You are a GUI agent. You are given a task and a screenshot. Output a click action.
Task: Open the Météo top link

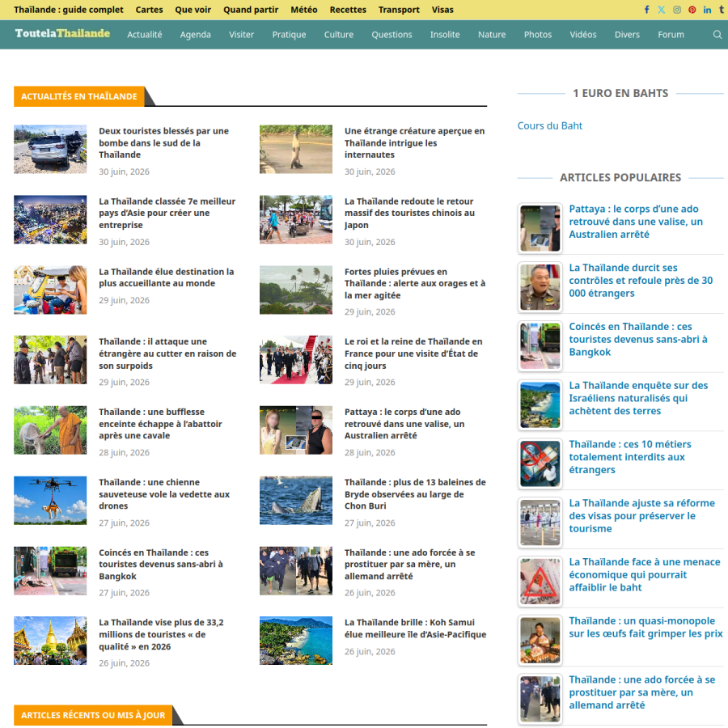tap(304, 10)
